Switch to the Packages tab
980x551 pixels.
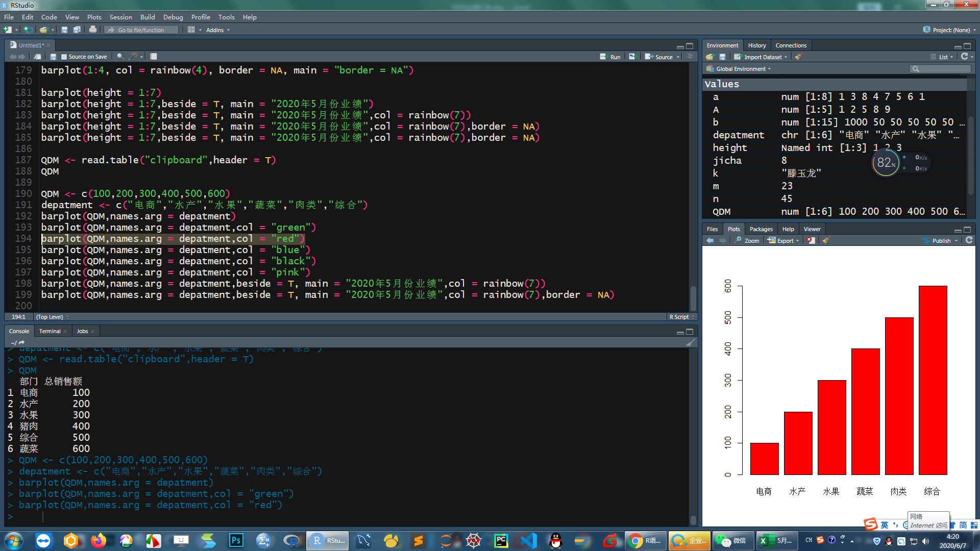pos(761,229)
